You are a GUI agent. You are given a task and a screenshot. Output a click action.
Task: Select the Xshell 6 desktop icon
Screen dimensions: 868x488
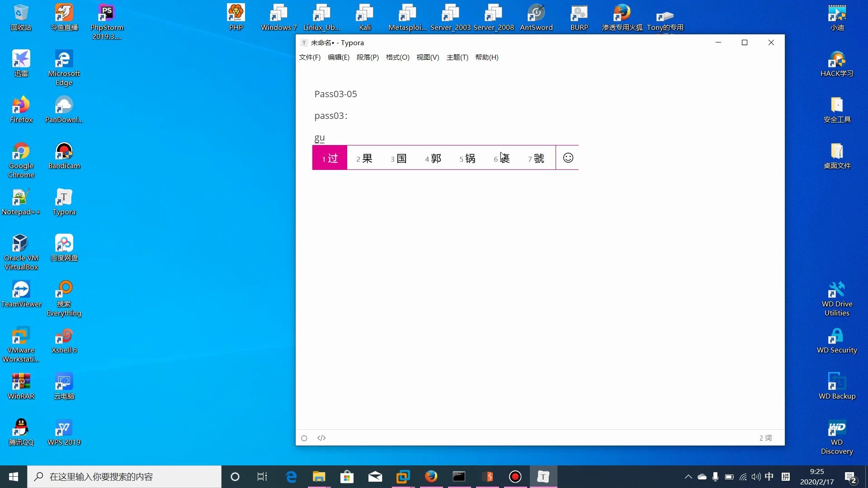pos(64,340)
